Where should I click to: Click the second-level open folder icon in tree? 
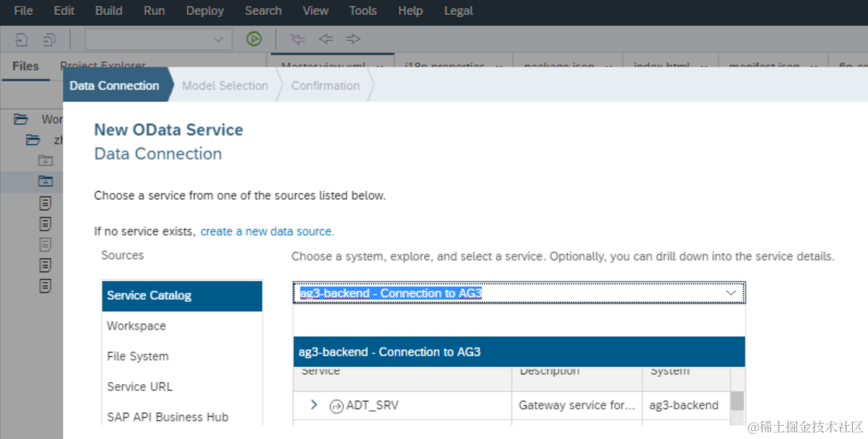point(33,140)
